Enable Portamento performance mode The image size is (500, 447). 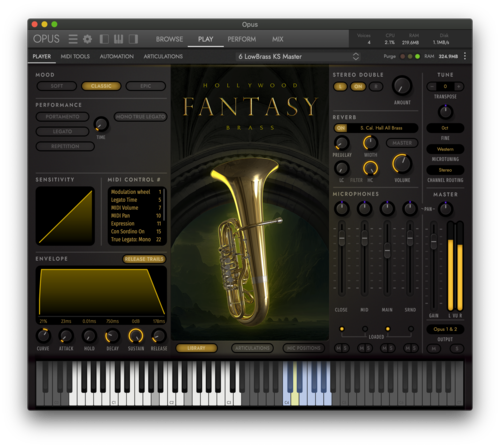(x=62, y=117)
